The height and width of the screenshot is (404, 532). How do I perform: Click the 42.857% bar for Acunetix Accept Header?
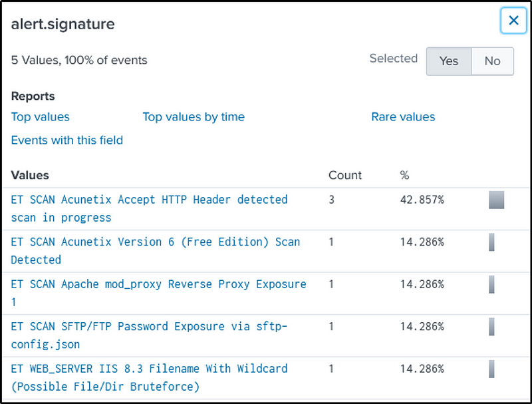pyautogui.click(x=496, y=200)
